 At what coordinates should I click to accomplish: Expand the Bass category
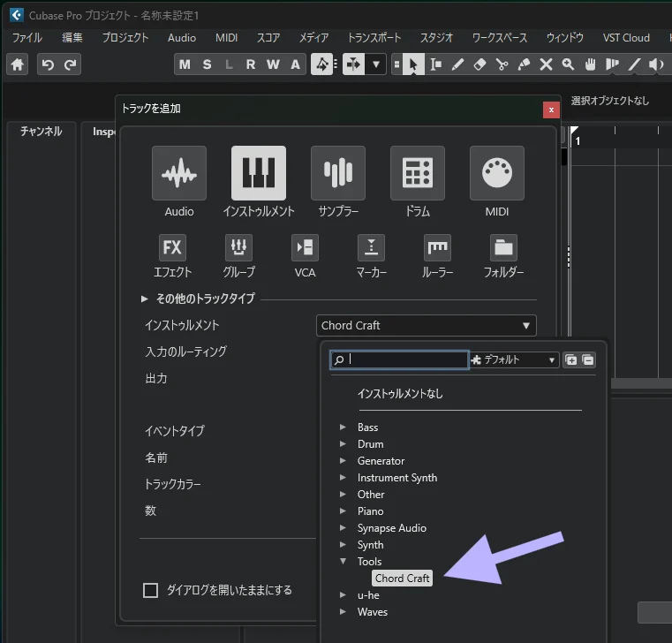[343, 427]
